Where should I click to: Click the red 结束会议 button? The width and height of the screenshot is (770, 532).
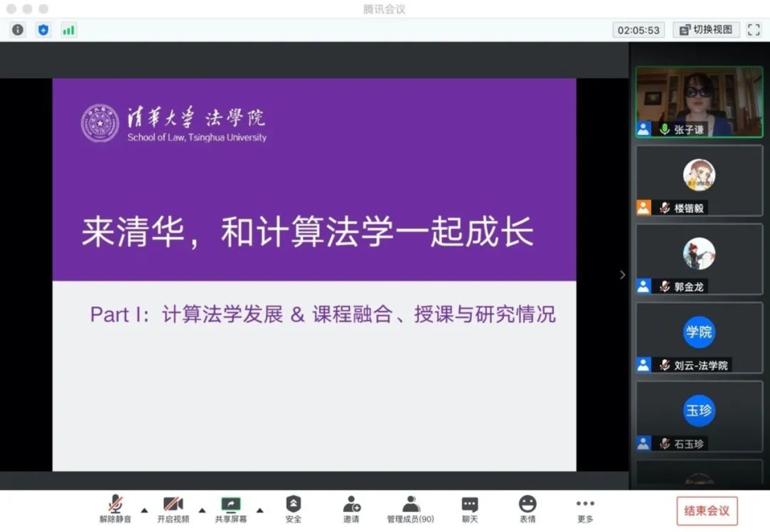click(x=707, y=511)
